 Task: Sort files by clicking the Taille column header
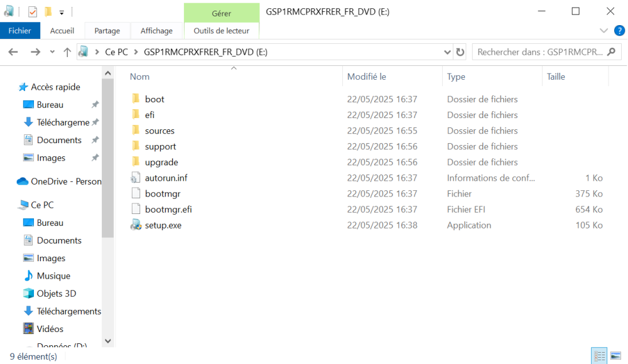coord(555,76)
